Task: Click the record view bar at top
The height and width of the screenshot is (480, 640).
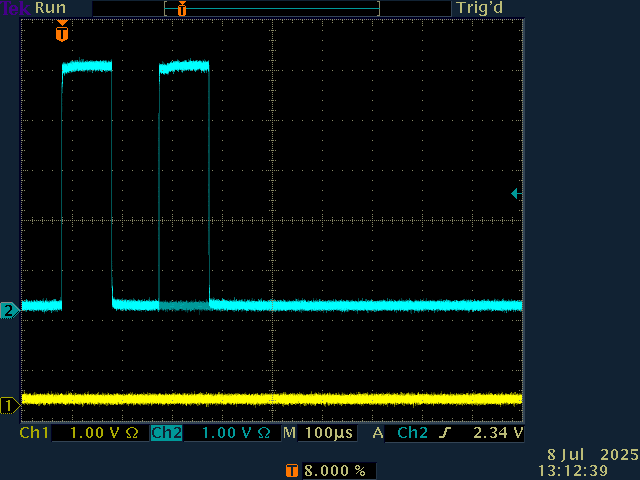Action: point(272,8)
